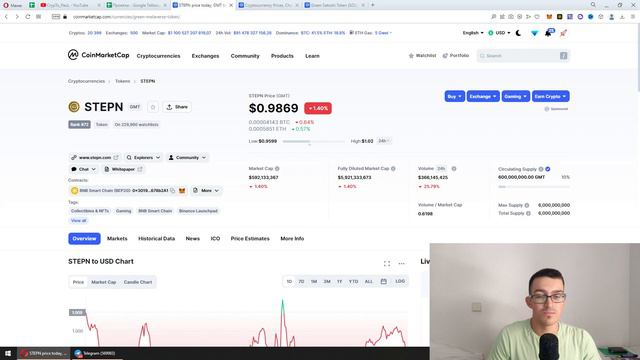This screenshot has height=360, width=640.
Task: Show Max Supply info icon
Action: pos(527,205)
